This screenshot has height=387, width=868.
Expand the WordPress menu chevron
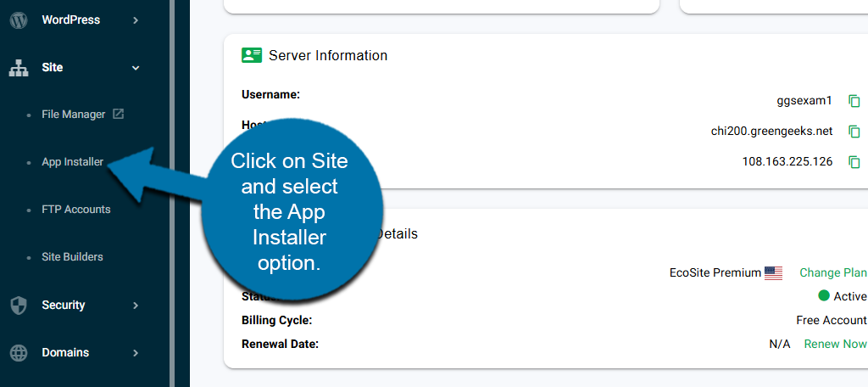click(136, 20)
